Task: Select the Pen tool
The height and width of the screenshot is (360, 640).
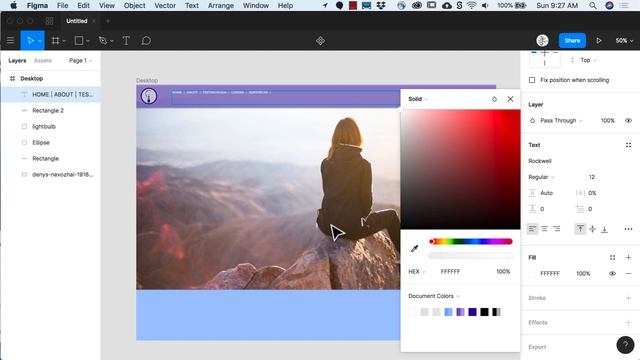Action: pyautogui.click(x=102, y=40)
